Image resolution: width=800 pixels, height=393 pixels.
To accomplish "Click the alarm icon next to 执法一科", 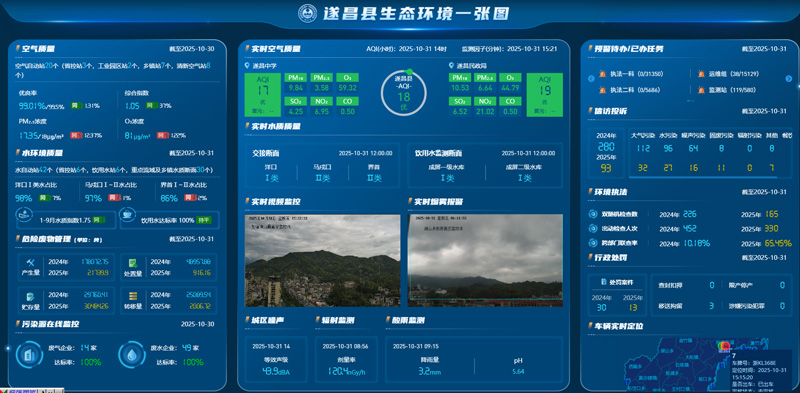I will point(602,74).
